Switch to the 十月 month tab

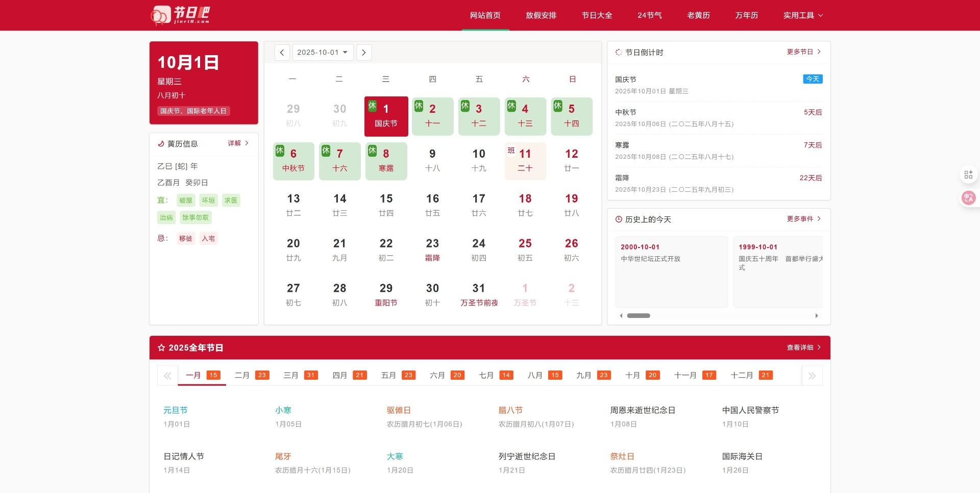[642, 375]
